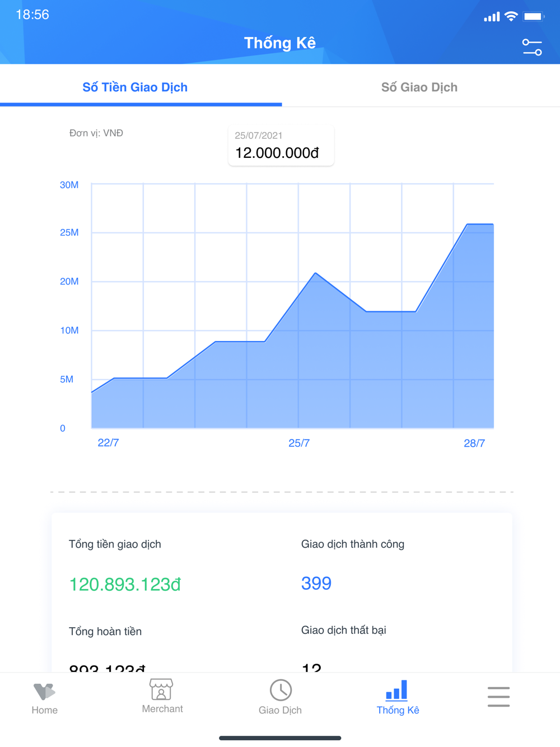Screen dimensions: 560x747
Task: Click the 25M axis value
Action: click(x=69, y=232)
